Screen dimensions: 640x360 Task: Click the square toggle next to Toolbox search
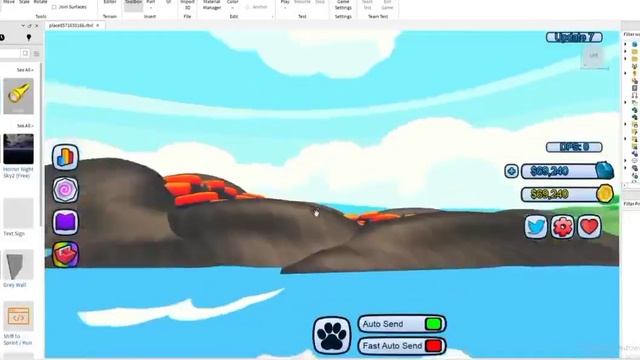(x=25, y=53)
